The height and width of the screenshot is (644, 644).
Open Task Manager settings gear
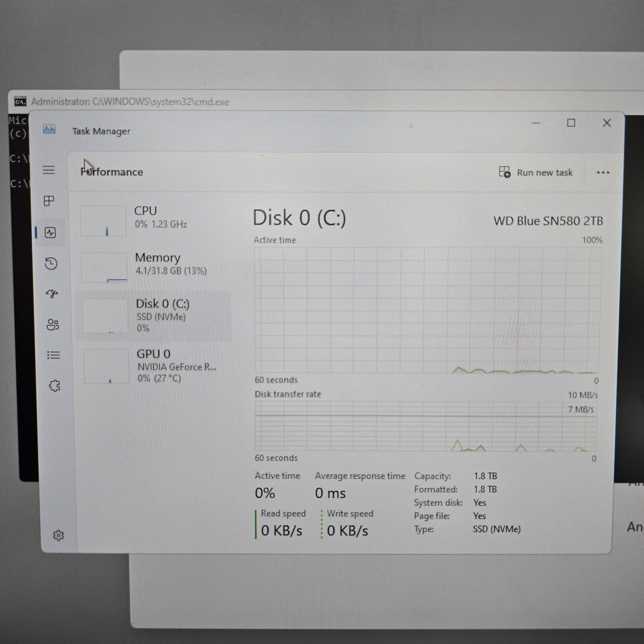[x=58, y=535]
